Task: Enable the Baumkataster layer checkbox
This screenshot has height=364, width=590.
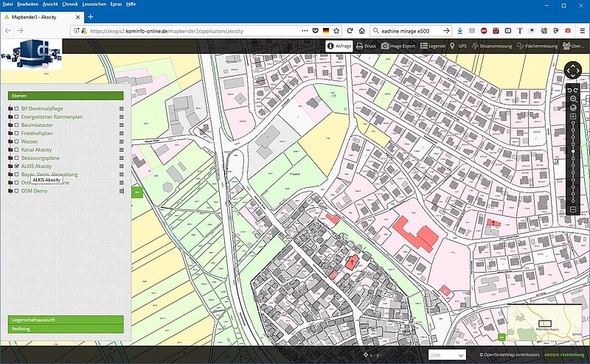Action: point(17,125)
